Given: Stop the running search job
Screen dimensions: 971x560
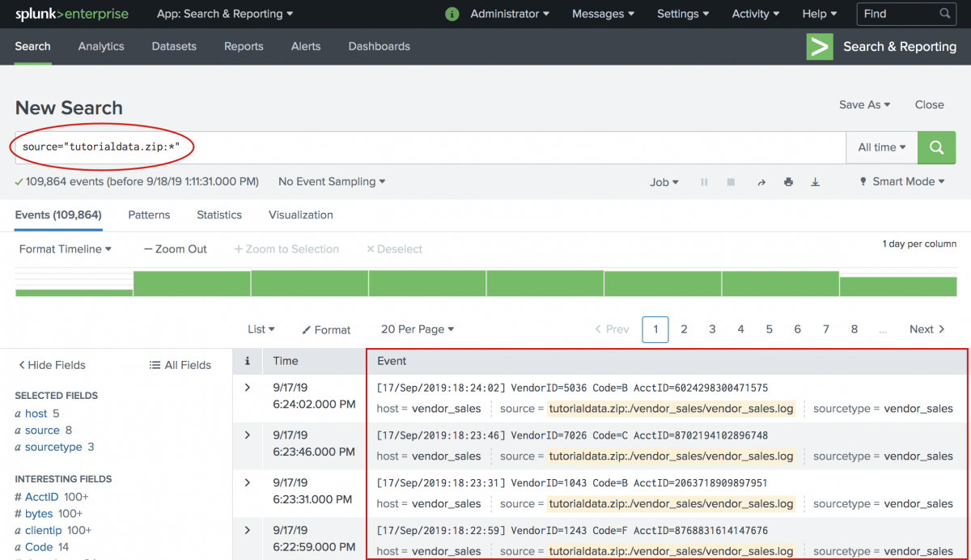Looking at the screenshot, I should [731, 181].
